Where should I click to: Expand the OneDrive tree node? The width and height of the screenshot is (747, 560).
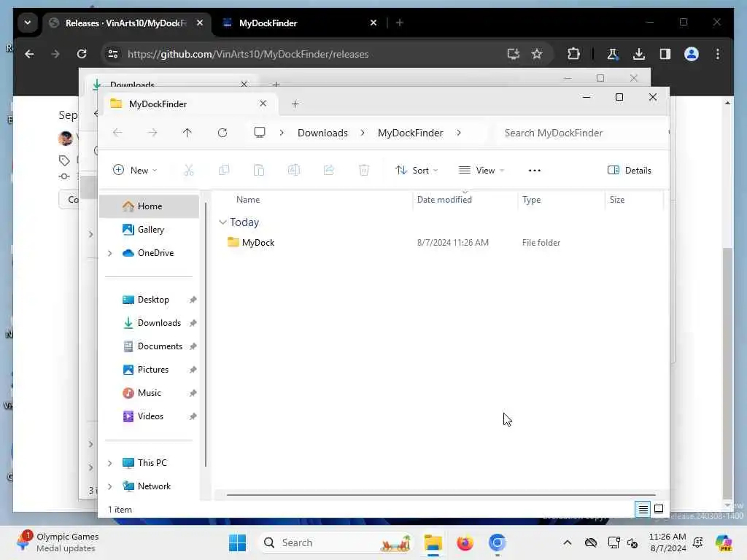[x=110, y=253]
